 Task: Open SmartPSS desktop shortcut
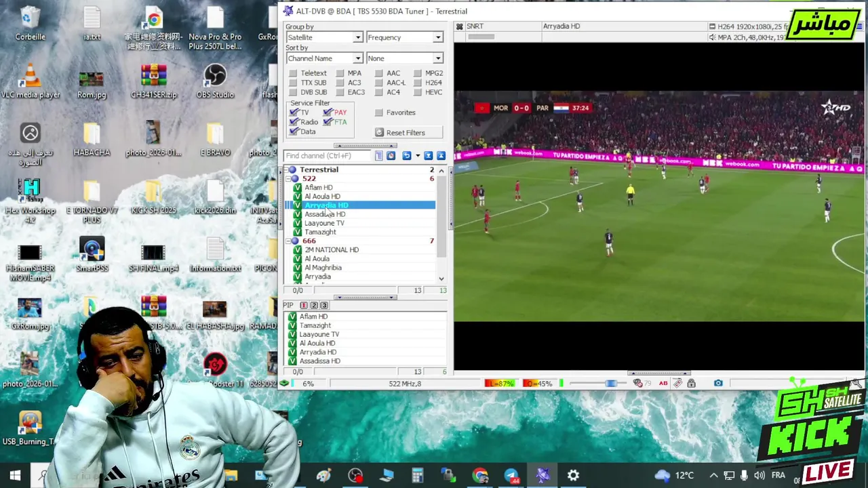(x=92, y=255)
